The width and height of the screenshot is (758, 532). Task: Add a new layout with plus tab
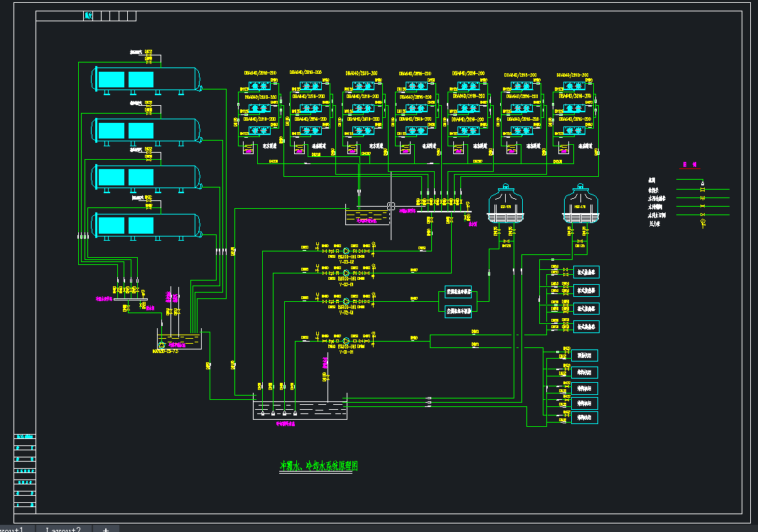click(x=106, y=528)
